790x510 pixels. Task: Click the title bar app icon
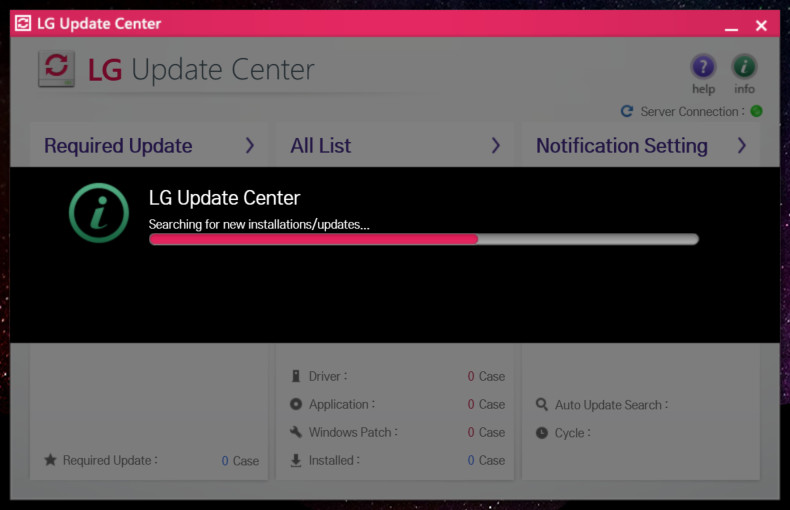coord(23,23)
